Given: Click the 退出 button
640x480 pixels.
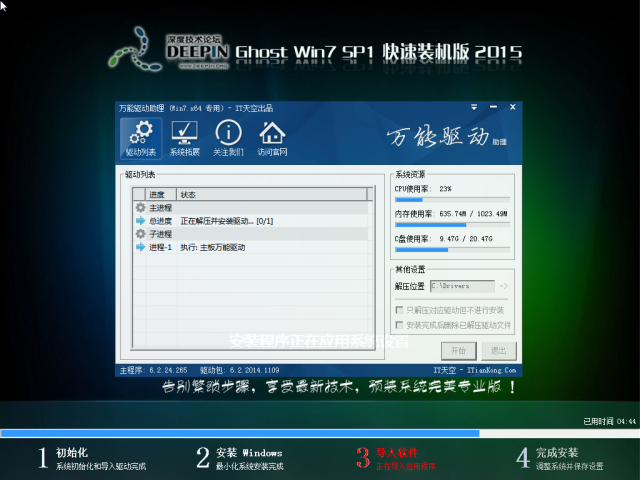Looking at the screenshot, I should 498,351.
